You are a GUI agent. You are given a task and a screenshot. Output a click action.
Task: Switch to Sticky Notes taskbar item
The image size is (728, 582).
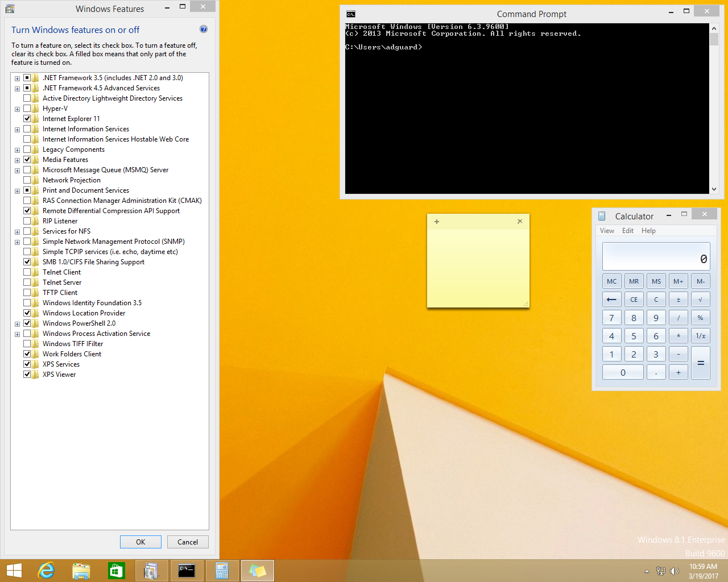(257, 571)
